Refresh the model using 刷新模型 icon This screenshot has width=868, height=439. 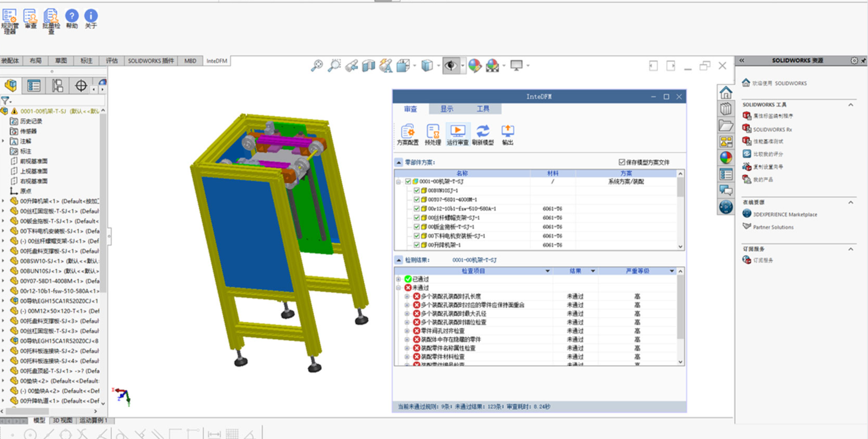483,135
